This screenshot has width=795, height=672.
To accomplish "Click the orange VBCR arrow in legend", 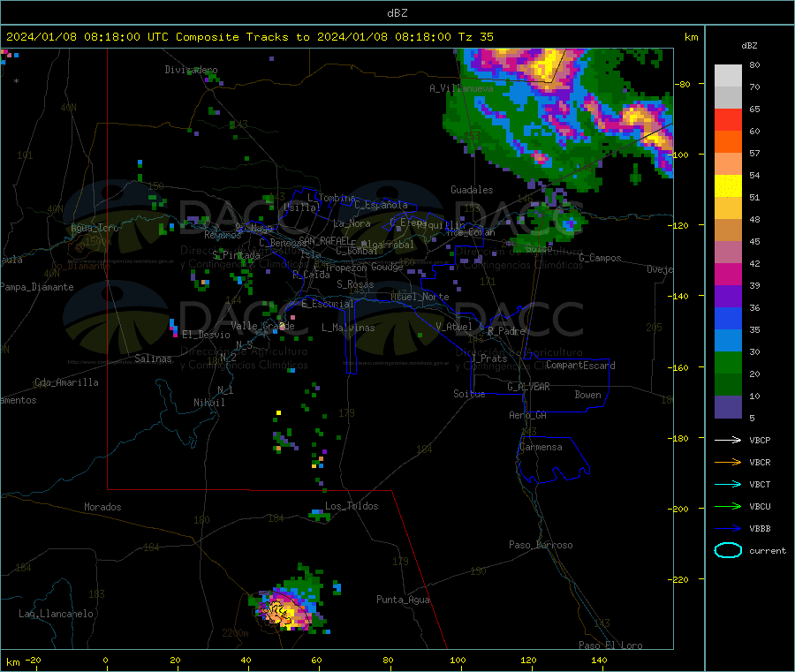I will click(728, 462).
